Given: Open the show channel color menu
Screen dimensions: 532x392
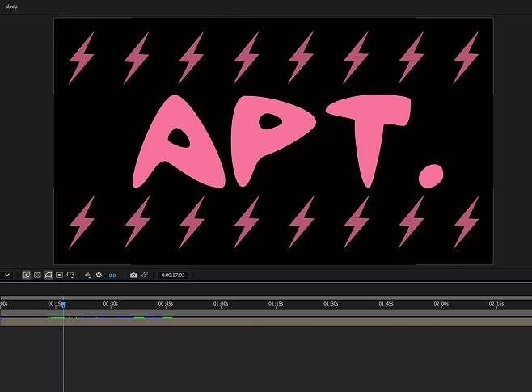Looking at the screenshot, I should click(87, 275).
